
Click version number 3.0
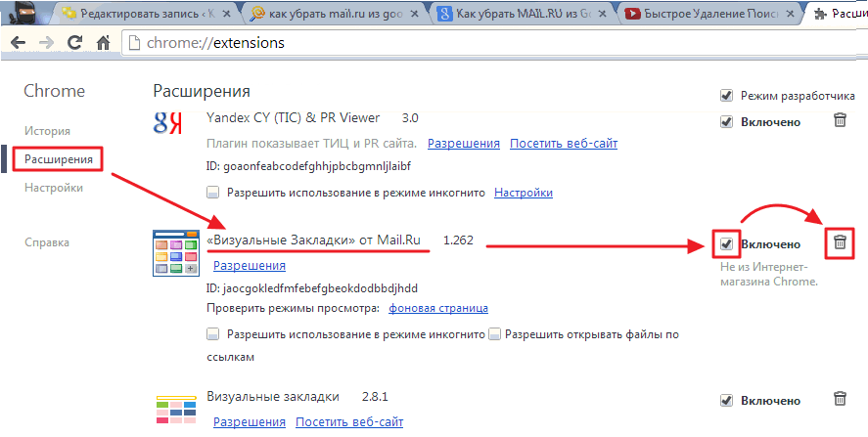(x=410, y=118)
